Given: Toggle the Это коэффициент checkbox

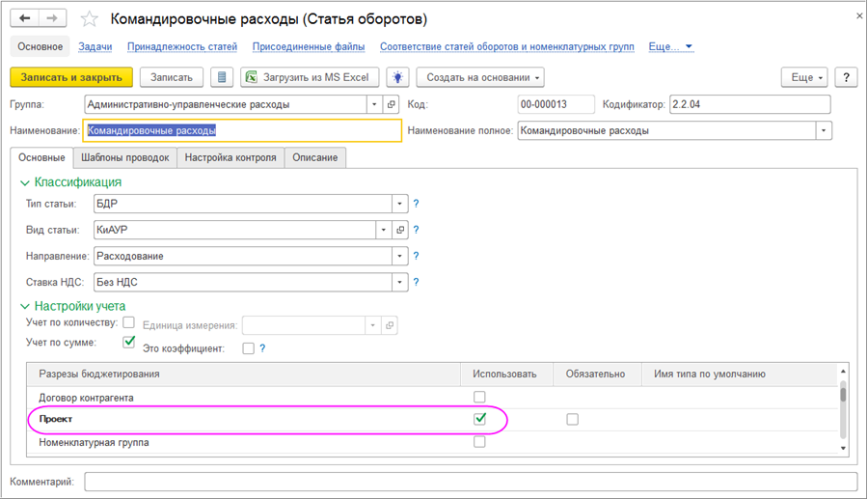Looking at the screenshot, I should point(248,348).
